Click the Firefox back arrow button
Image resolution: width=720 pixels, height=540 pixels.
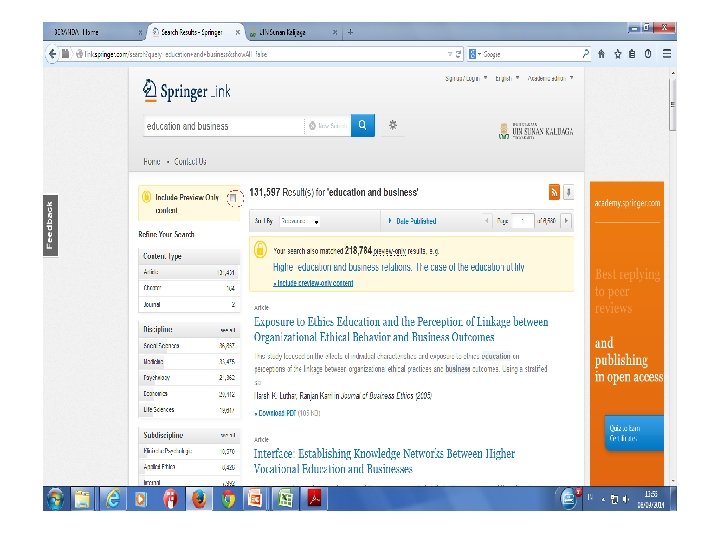[x=52, y=54]
